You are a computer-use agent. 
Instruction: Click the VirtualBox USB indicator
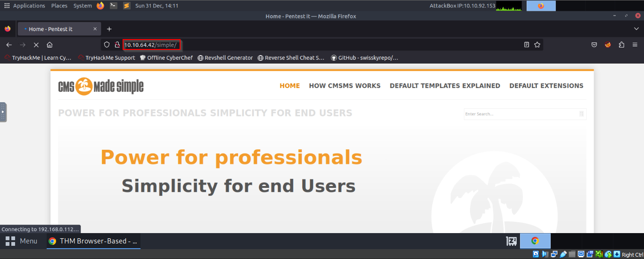563,254
